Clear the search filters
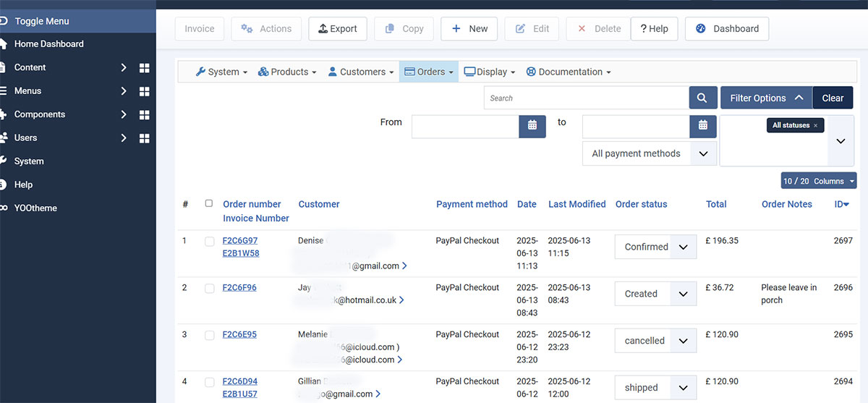 [x=833, y=98]
